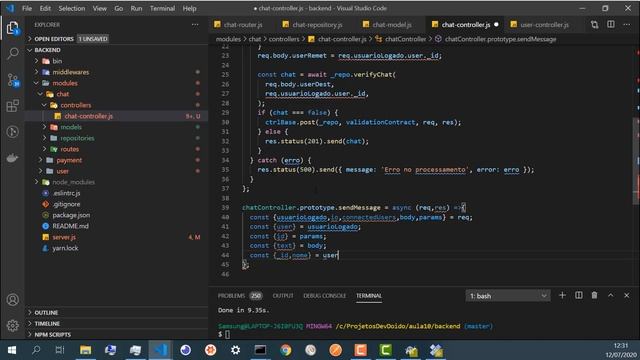Expand the Open Editors section
Screen dimensions: 640x360
pyautogui.click(x=117, y=39)
